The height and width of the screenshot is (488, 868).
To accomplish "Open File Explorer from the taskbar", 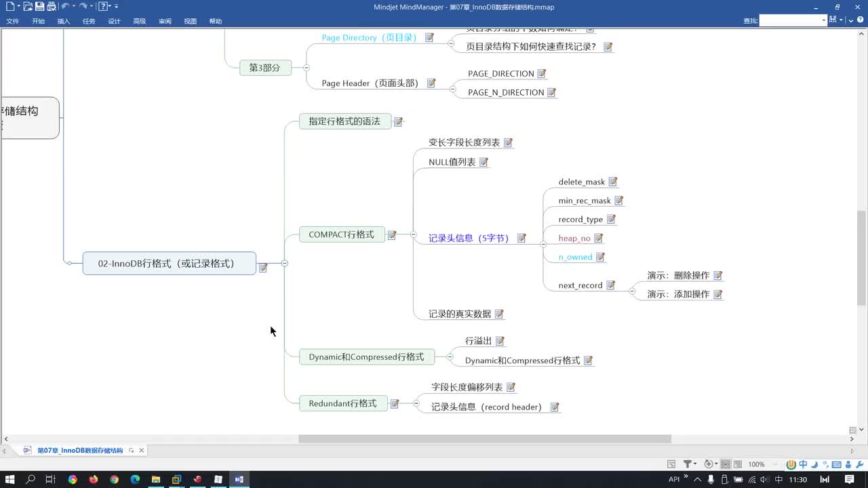I will 155,479.
